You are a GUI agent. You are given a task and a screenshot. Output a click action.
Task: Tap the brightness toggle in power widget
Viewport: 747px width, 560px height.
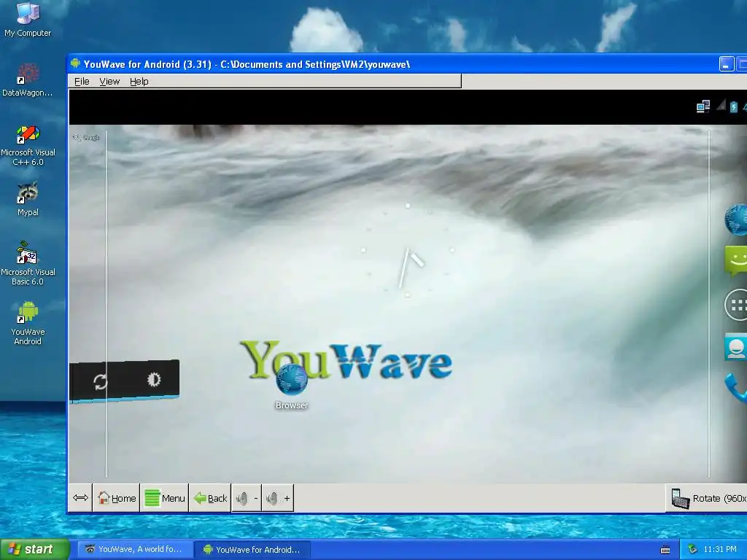[x=153, y=379]
